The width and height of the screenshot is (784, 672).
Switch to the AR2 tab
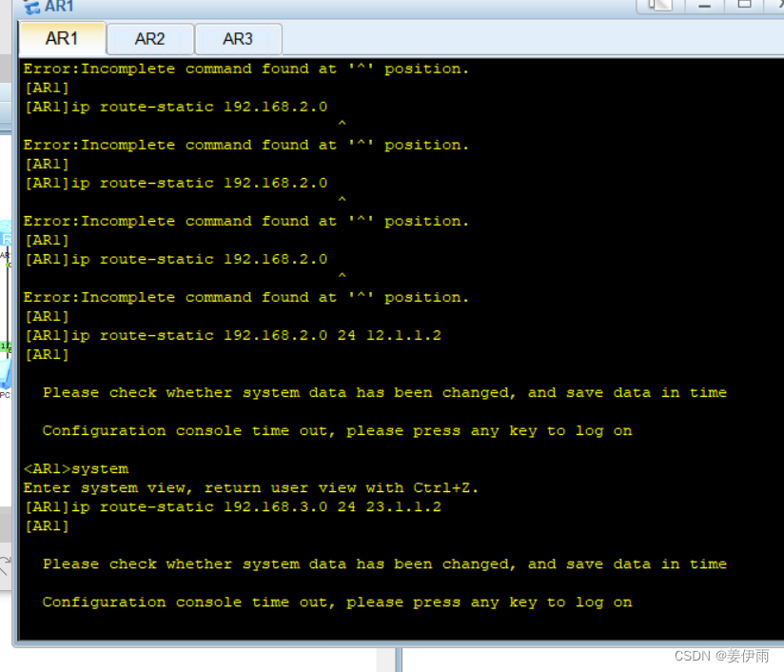(149, 39)
